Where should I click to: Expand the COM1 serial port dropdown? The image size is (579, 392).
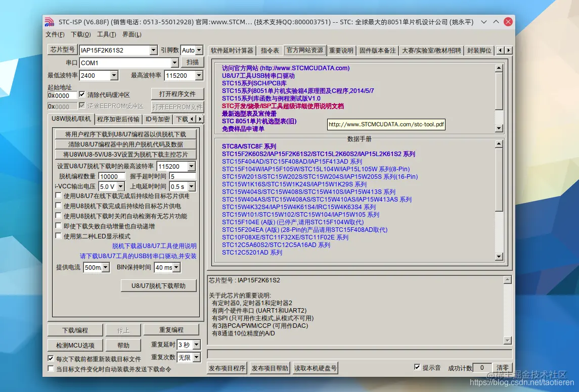pyautogui.click(x=174, y=63)
